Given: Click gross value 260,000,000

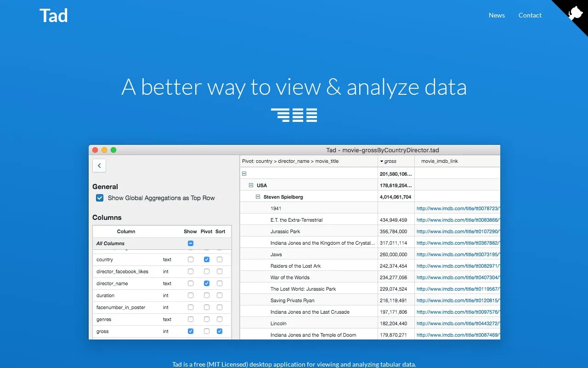Looking at the screenshot, I should (394, 254).
